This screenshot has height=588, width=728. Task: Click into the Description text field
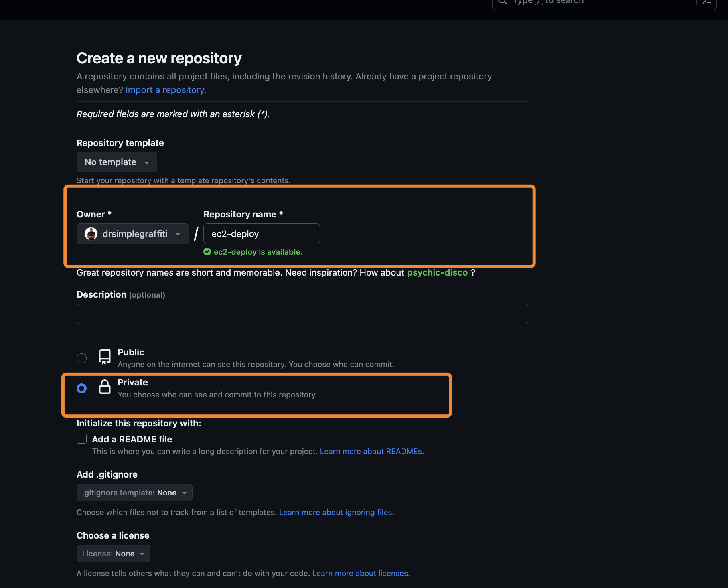coord(302,314)
